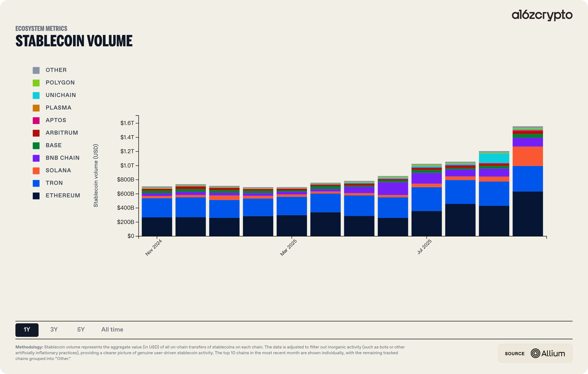This screenshot has height=374, width=588.
Task: Click the PLASMA legend color square
Action: coord(36,108)
